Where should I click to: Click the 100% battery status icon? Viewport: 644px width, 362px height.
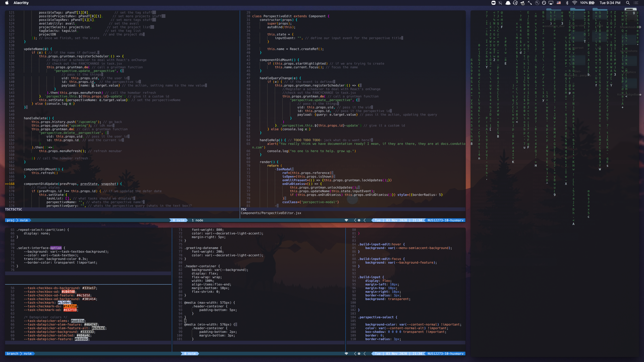(587, 3)
